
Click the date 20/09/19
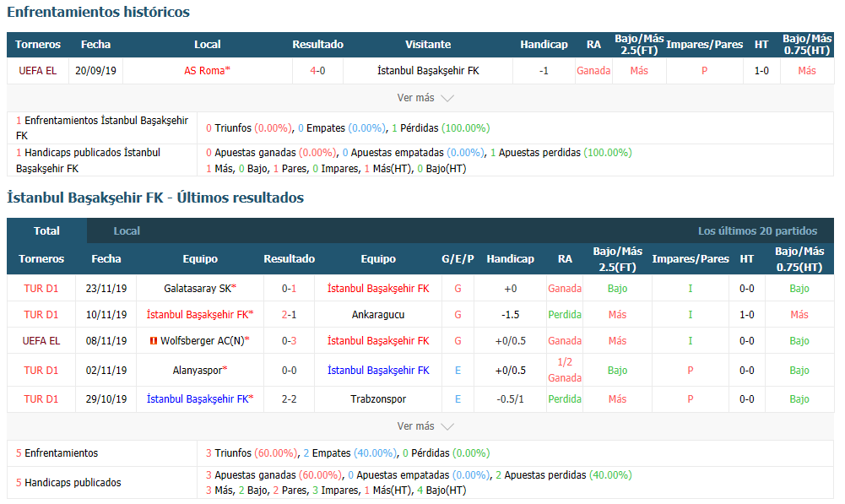coord(95,71)
